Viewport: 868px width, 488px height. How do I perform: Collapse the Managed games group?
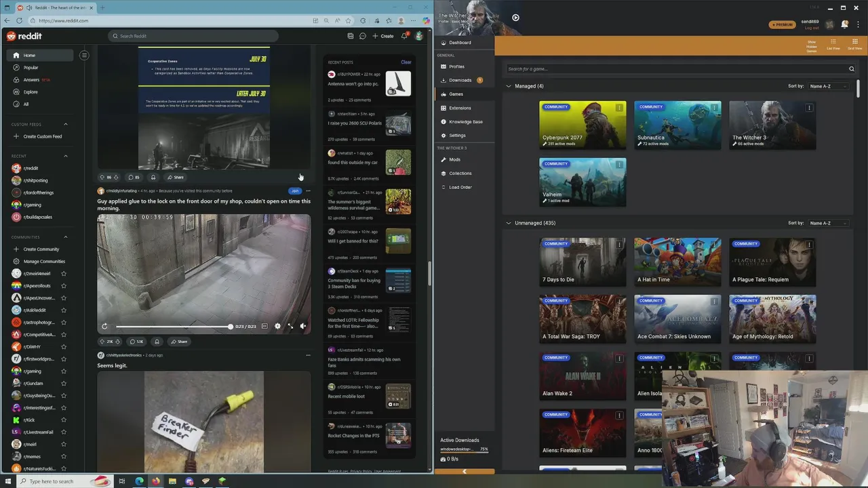coord(509,86)
